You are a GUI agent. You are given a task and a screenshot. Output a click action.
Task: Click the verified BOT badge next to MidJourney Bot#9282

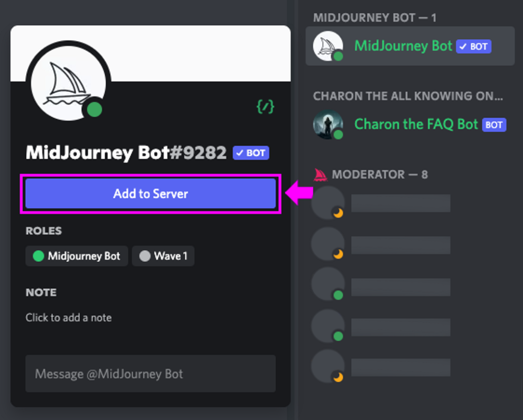[250, 152]
